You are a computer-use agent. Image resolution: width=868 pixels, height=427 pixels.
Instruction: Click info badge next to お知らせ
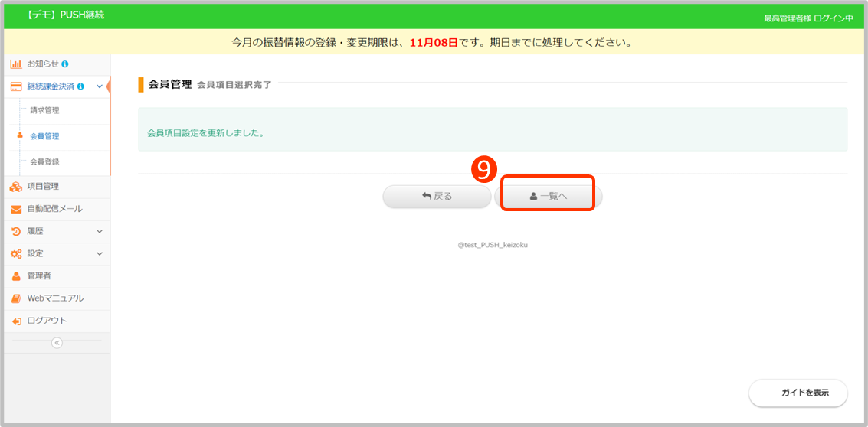[x=65, y=64]
